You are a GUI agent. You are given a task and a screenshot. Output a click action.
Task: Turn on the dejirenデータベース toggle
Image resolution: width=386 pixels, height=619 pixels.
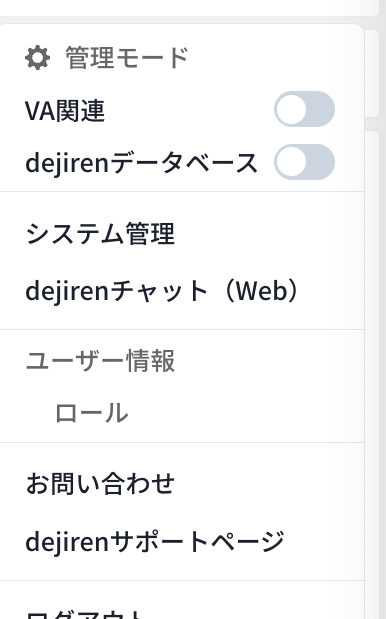304,162
